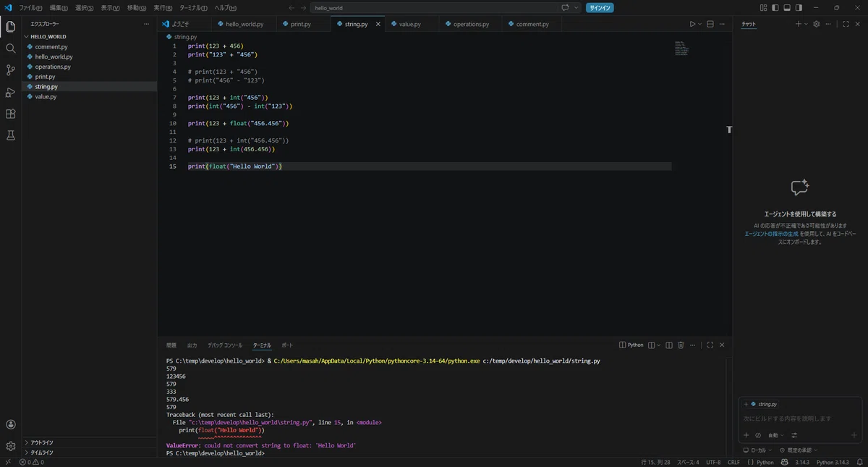Open the chat tools configuration icon
Image resolution: width=868 pixels, height=467 pixels.
(794, 435)
